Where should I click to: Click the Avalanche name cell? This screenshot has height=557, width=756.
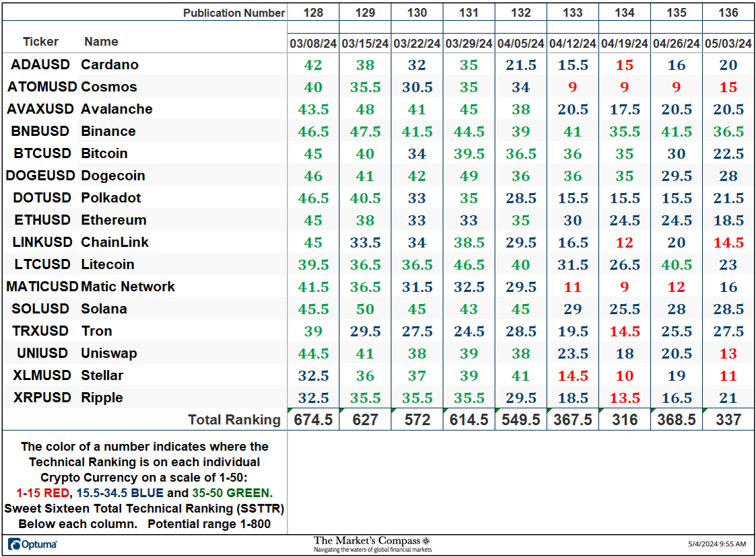[116, 109]
